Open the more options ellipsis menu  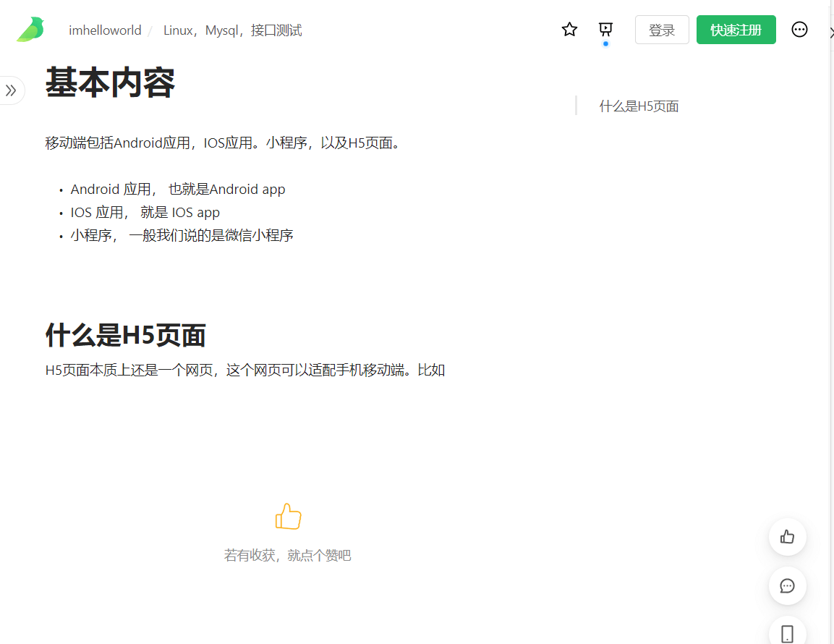pos(799,29)
